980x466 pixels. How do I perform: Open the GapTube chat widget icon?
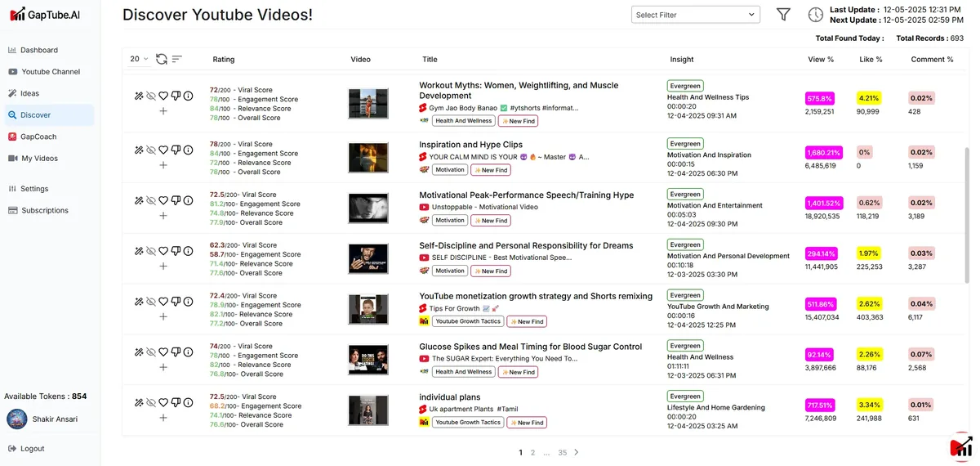(x=960, y=446)
